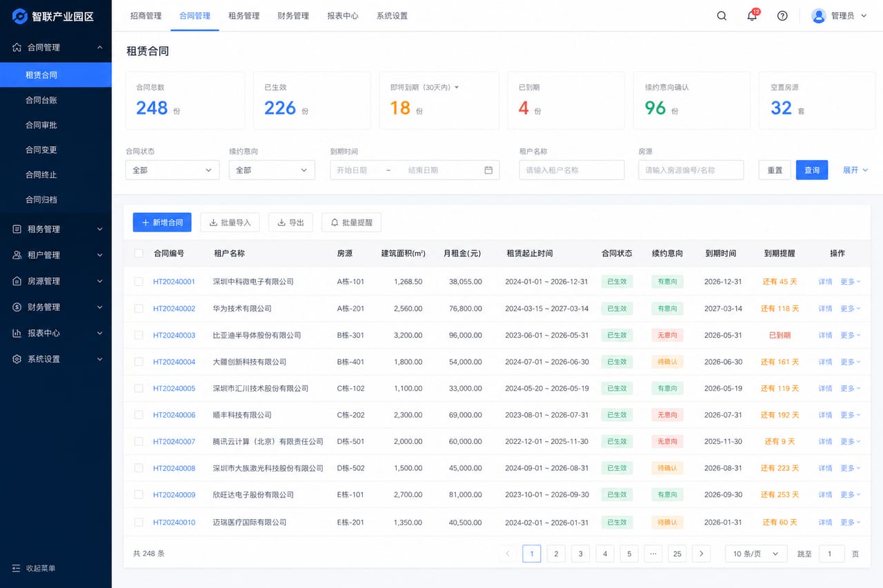Click the 批量提醒 button

click(x=351, y=222)
